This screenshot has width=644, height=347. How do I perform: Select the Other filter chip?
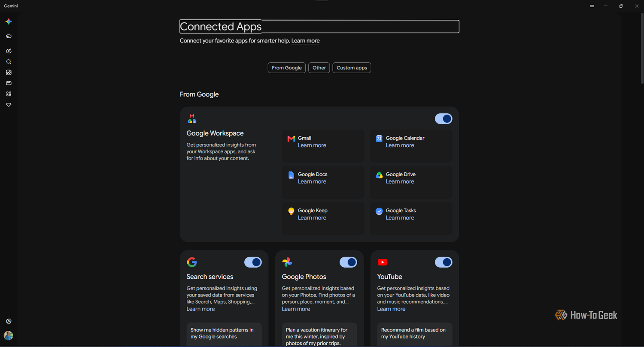(319, 68)
